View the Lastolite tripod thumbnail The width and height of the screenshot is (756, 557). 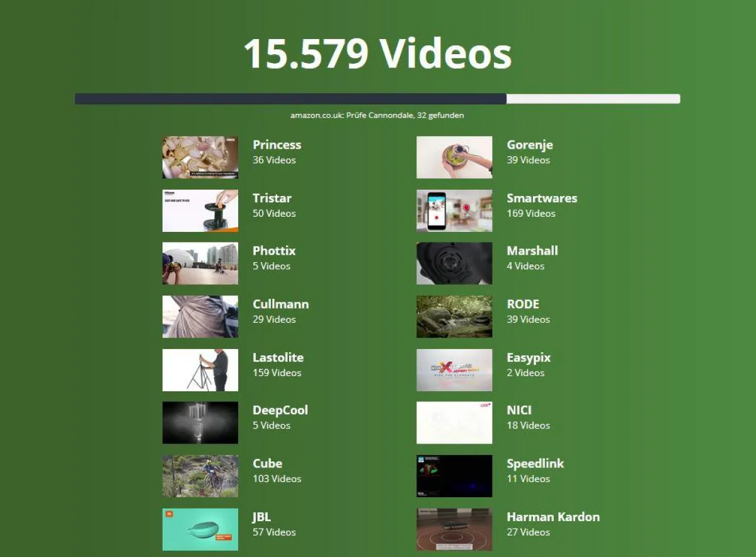[200, 370]
